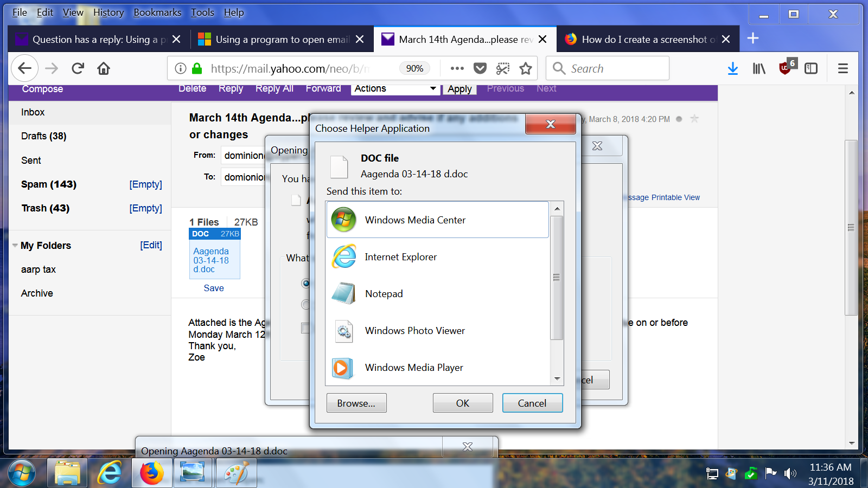Save page to Pocket
The height and width of the screenshot is (488, 868).
click(480, 68)
